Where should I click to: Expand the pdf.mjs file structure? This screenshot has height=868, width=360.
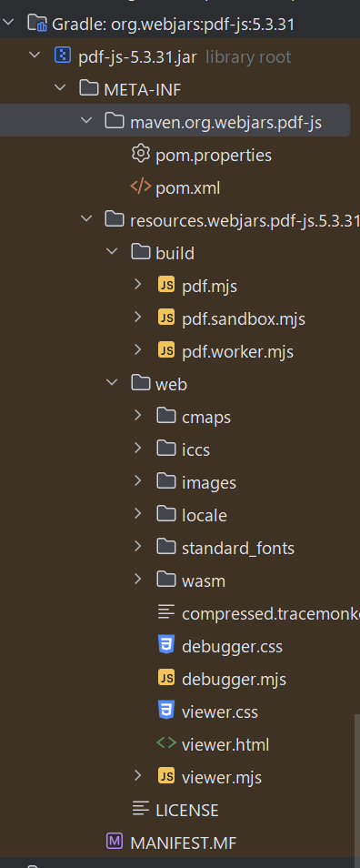point(138,285)
